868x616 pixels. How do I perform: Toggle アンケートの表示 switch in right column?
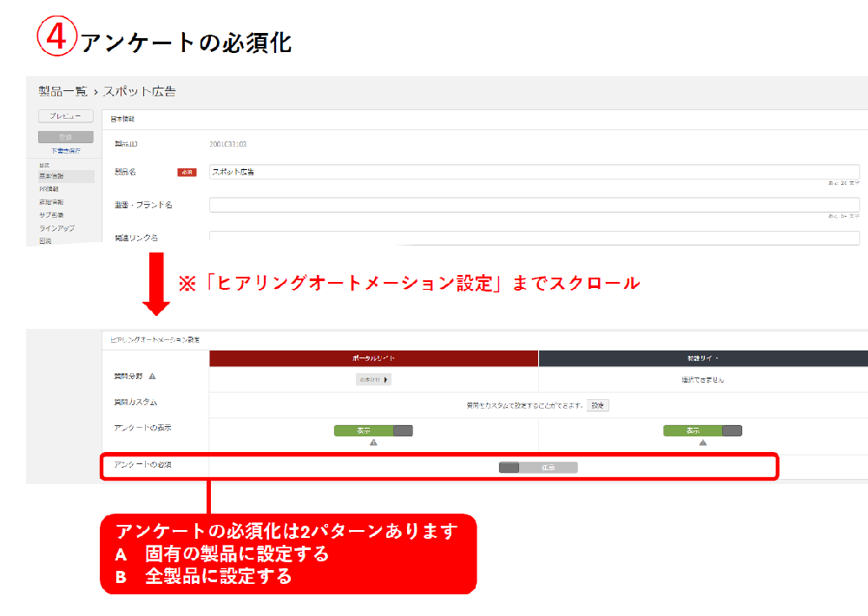702,430
